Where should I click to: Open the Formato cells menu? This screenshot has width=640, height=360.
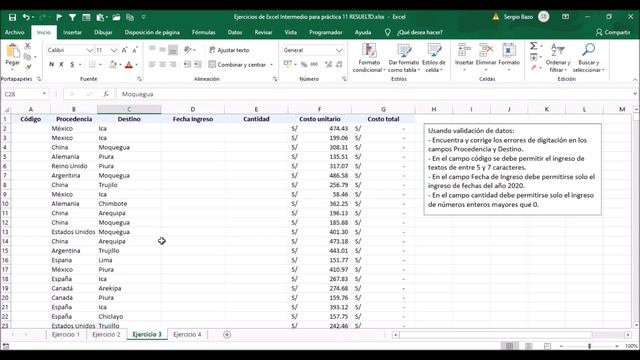click(509, 57)
